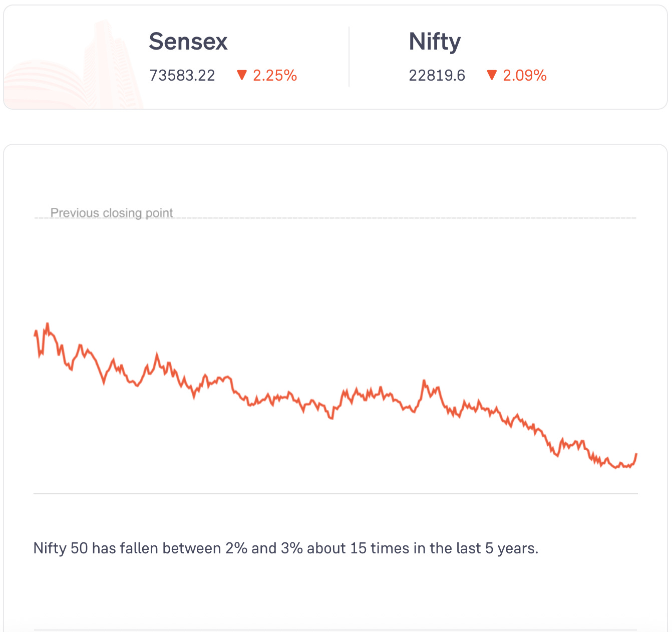Click the vertical divider between Sensex and Nifty
Screen dimensions: 672x632
[349, 57]
